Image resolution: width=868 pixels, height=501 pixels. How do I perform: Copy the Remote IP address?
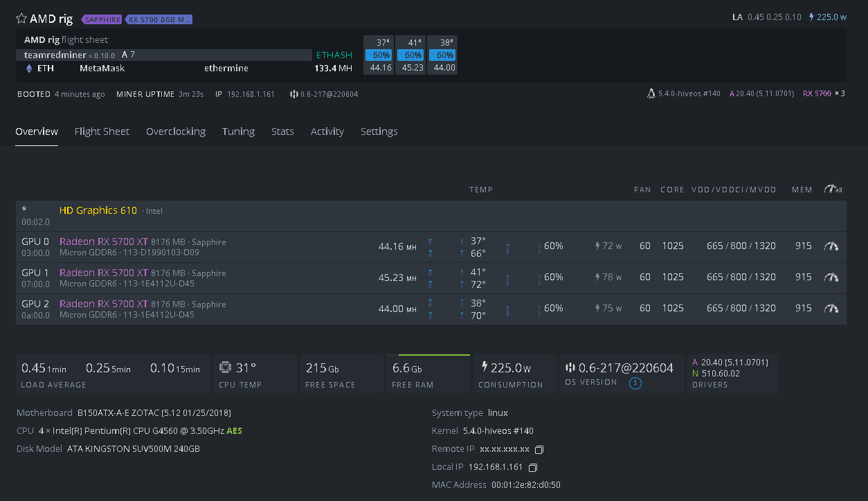click(540, 449)
